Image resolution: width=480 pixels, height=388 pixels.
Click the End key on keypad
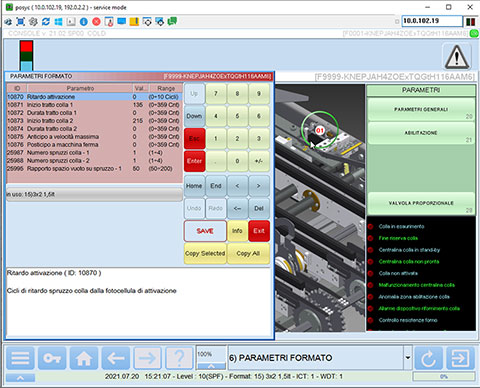[x=216, y=186]
